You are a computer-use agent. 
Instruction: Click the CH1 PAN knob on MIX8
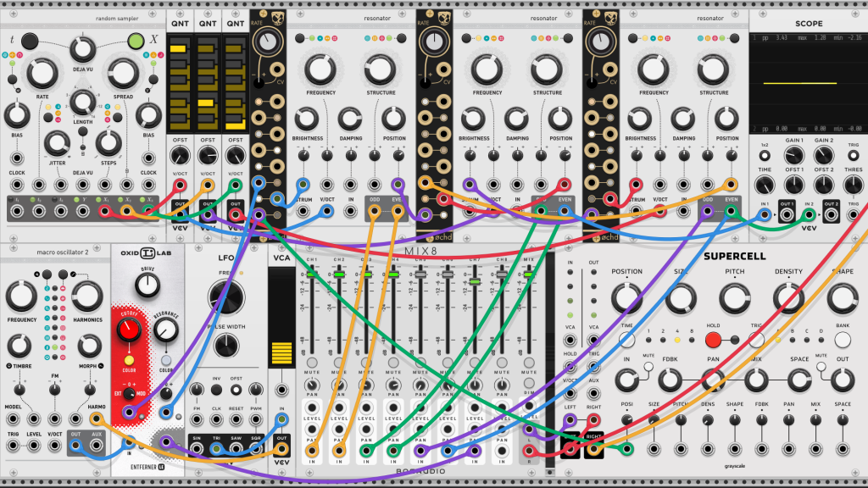(x=312, y=385)
